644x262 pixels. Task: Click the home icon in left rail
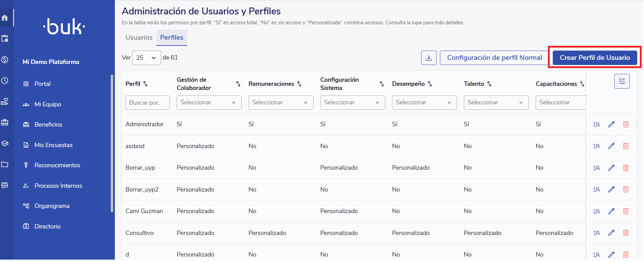coord(5,18)
